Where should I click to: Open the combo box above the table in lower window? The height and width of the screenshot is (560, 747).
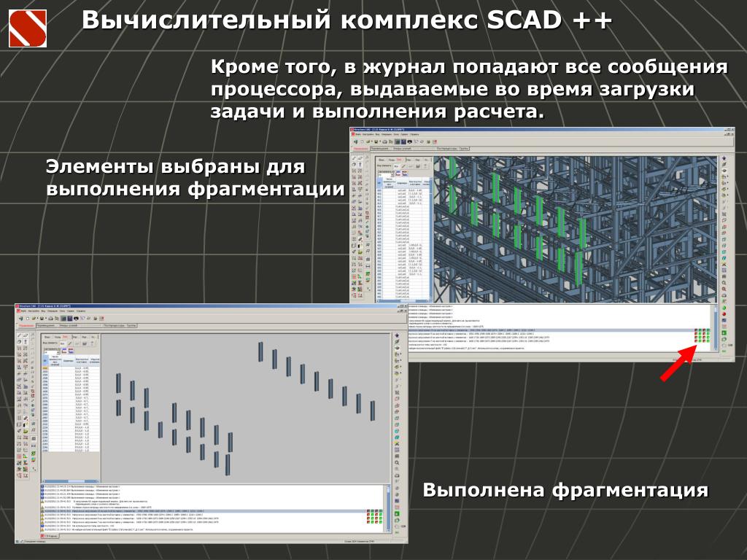(x=52, y=352)
